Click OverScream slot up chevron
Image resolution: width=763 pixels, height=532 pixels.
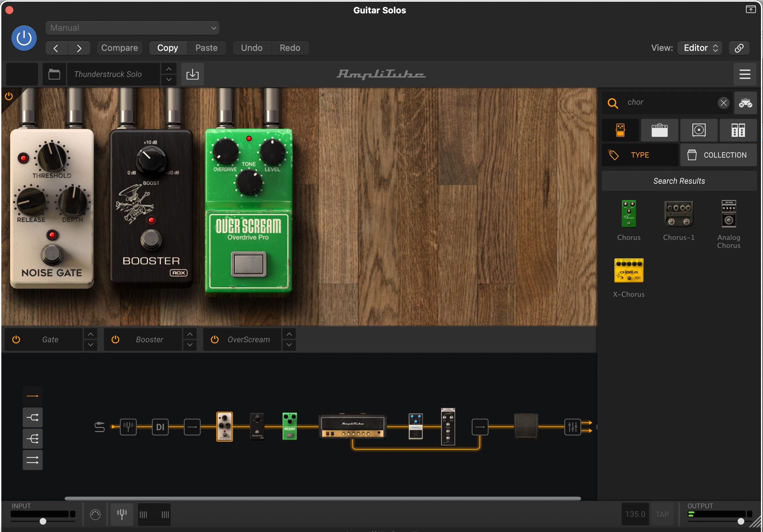(x=289, y=334)
